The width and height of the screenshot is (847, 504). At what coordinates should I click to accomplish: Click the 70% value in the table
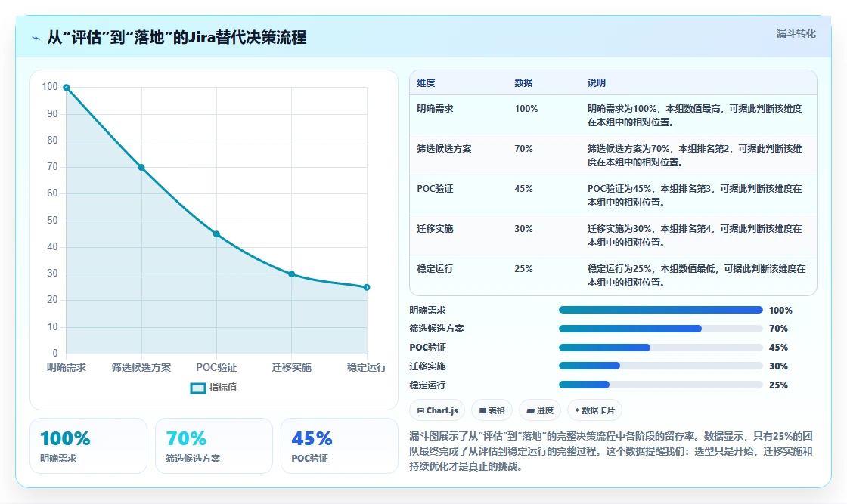523,148
